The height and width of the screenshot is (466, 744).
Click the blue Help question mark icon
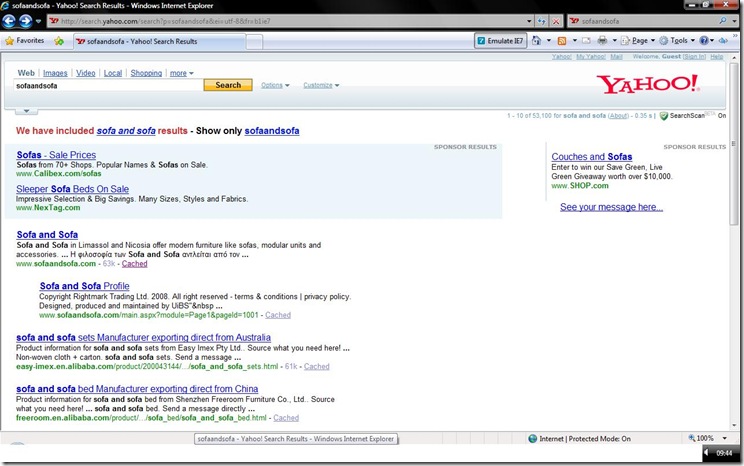(704, 41)
